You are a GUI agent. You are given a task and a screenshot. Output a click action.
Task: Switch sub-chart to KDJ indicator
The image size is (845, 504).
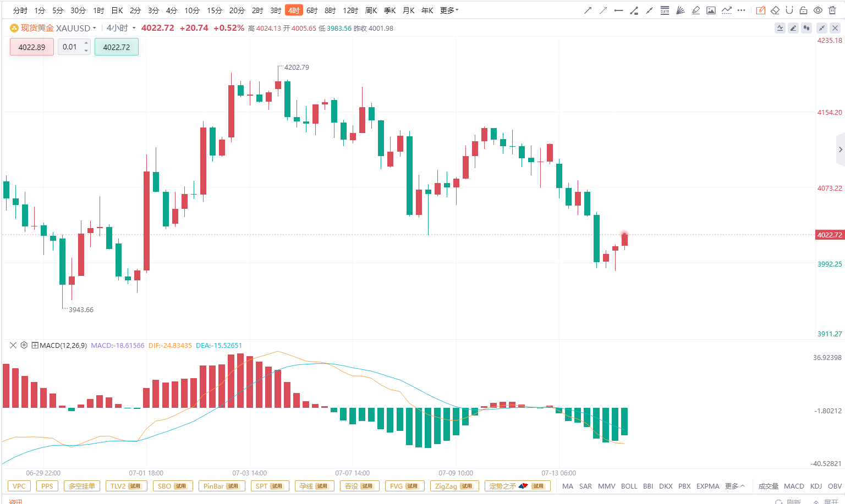click(816, 486)
